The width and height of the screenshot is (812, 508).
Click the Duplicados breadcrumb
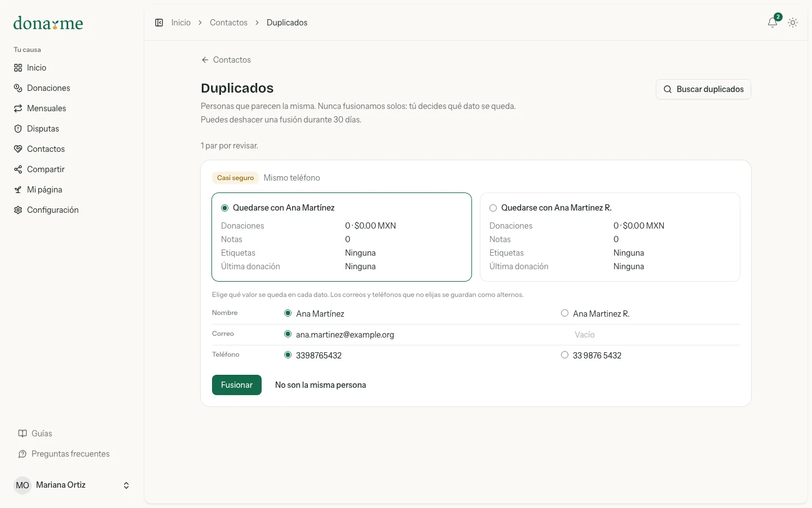[x=287, y=23]
